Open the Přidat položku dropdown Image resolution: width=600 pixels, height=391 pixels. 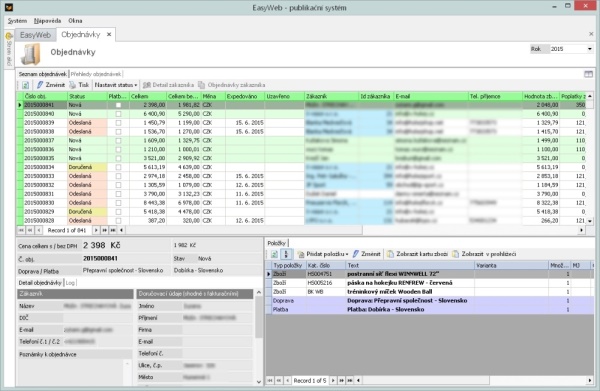point(323,254)
